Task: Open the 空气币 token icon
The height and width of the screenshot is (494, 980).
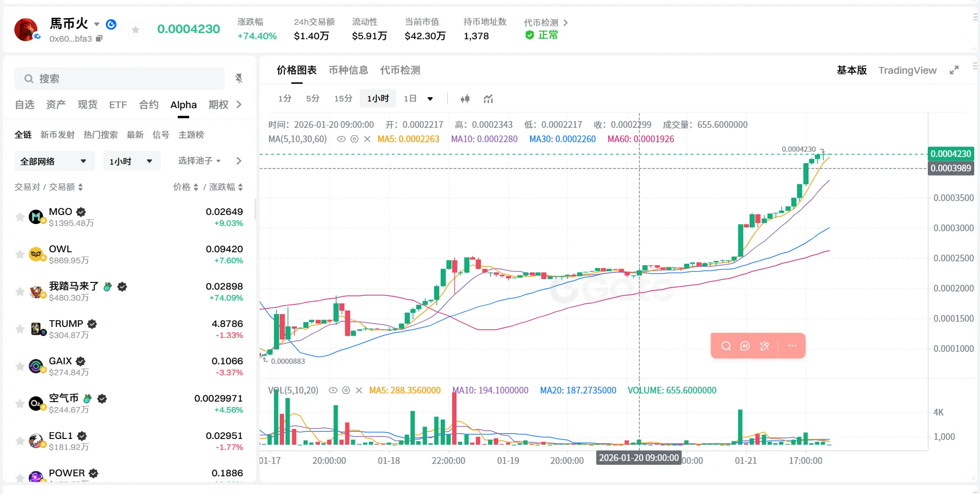Action: pos(36,404)
